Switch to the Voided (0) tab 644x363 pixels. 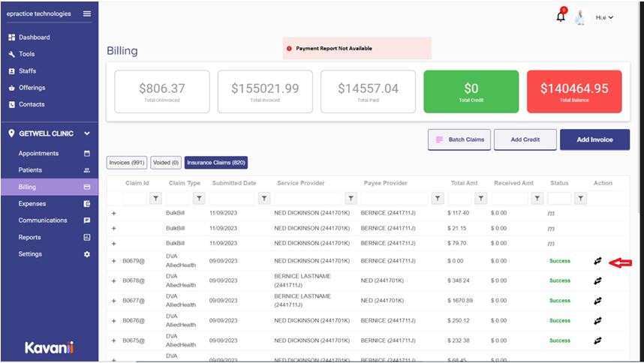point(166,162)
